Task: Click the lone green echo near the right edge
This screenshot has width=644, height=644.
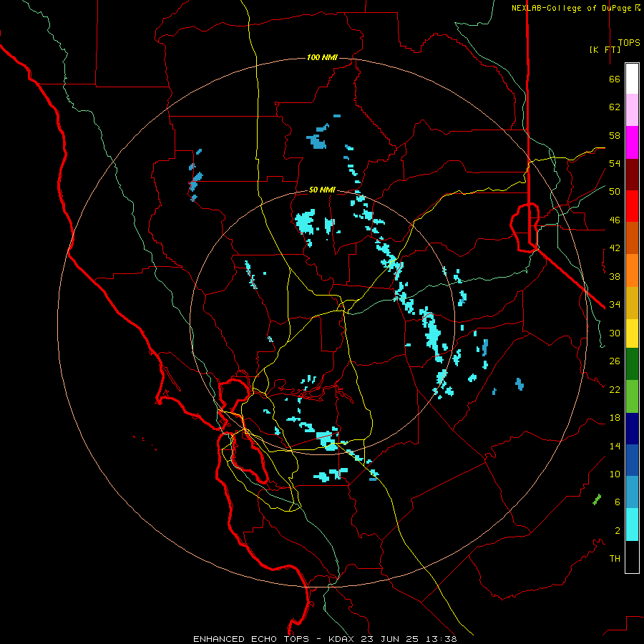Action: [x=597, y=499]
